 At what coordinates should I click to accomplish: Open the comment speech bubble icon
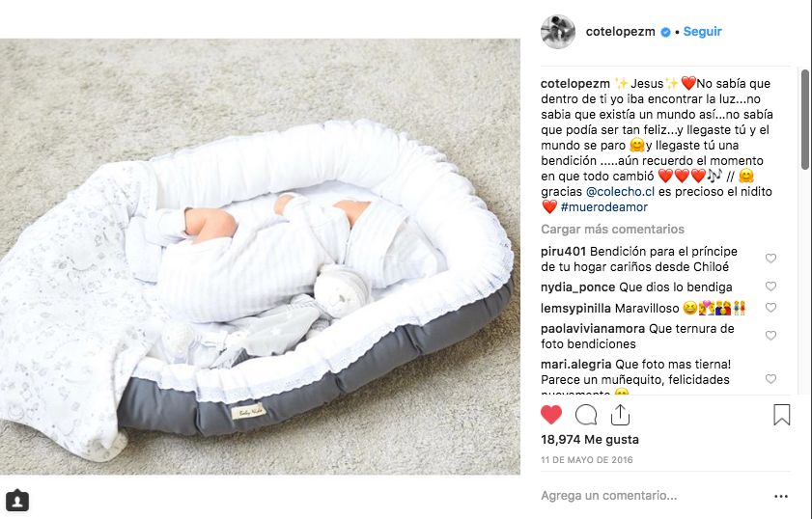pos(586,415)
